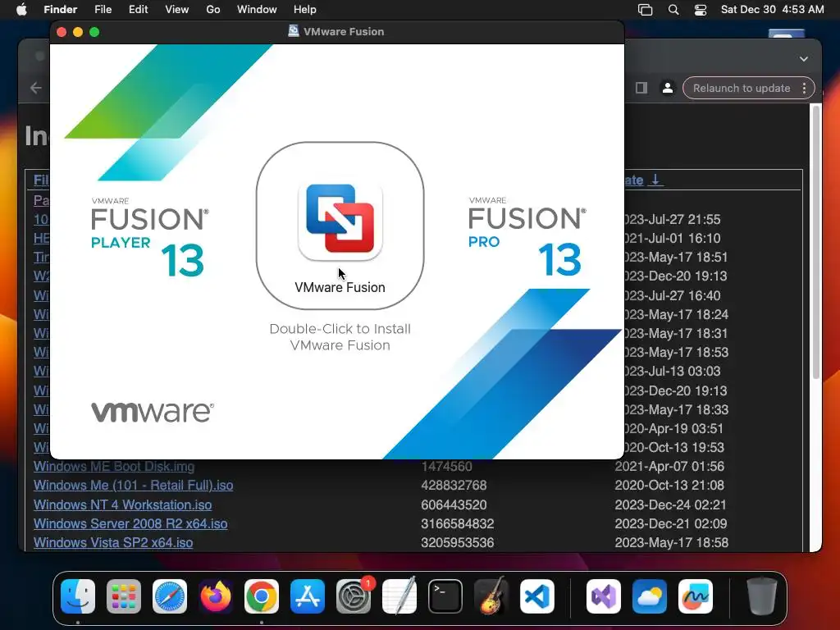Open TextEdit from the Dock
840x630 pixels.
(399, 596)
